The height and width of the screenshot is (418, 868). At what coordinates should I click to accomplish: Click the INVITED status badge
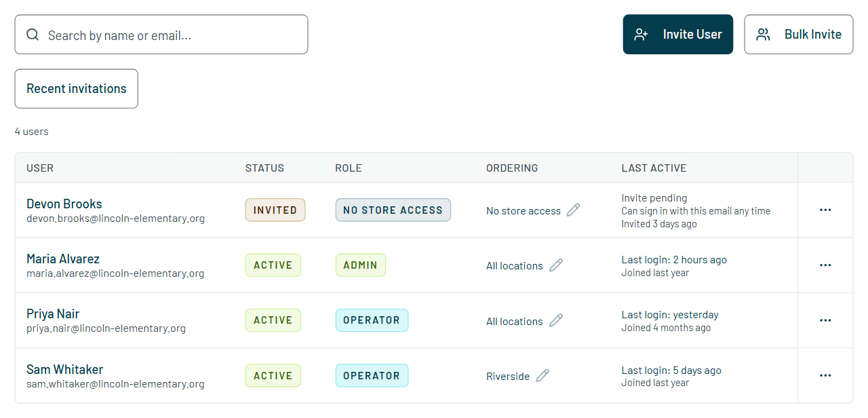coord(275,210)
